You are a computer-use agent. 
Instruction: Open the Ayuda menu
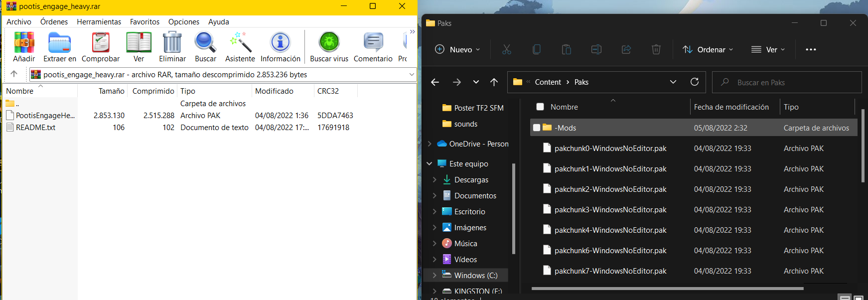pyautogui.click(x=219, y=21)
